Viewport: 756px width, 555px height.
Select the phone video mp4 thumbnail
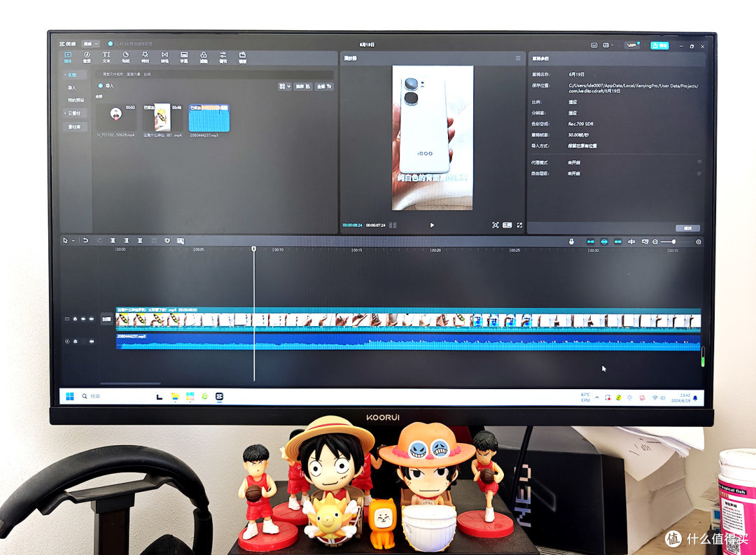[x=162, y=117]
